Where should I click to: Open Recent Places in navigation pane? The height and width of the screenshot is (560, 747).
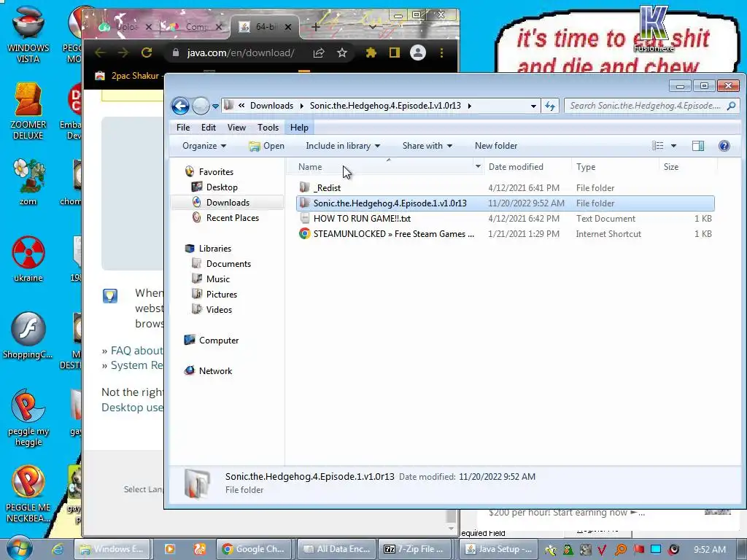click(233, 217)
